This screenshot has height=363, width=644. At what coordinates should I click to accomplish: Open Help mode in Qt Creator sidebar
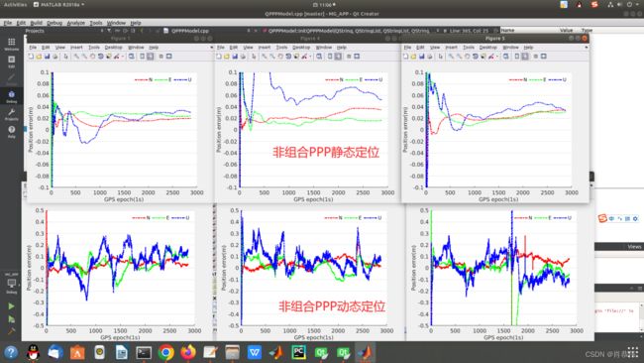click(x=12, y=132)
